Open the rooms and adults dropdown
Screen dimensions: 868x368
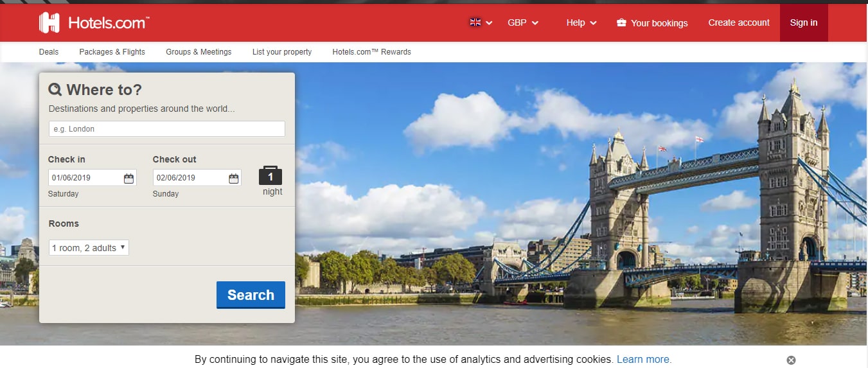(x=89, y=248)
